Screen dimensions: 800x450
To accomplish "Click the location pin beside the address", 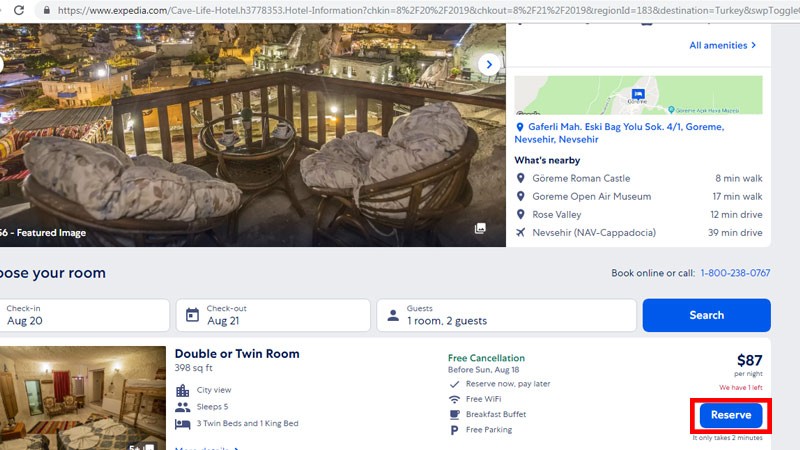I will pos(520,127).
